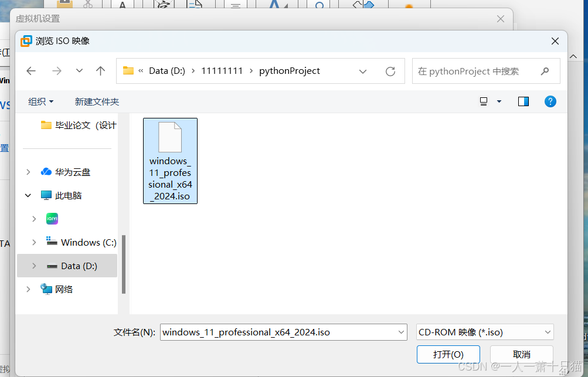Viewport: 588px width, 377px height.
Task: Open the view options dropdown arrow
Action: pos(499,101)
